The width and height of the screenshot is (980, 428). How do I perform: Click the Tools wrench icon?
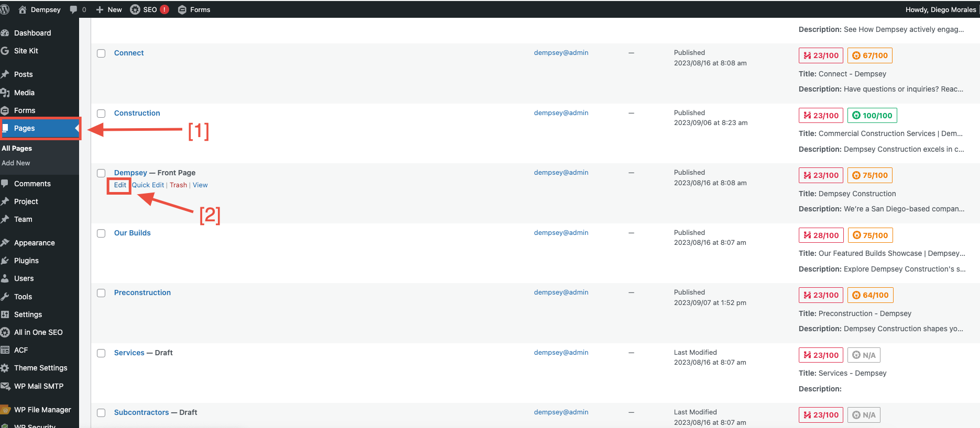point(5,297)
